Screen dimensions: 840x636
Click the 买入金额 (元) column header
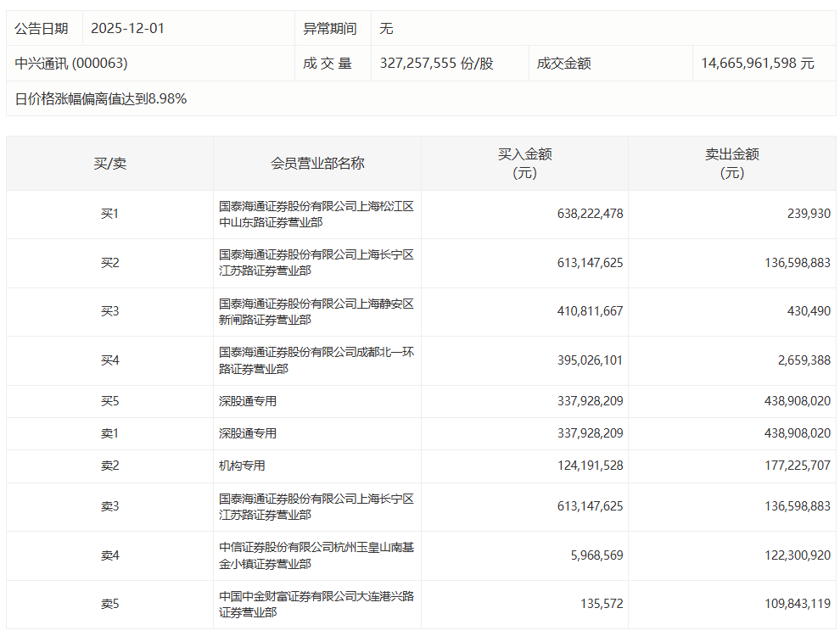click(x=524, y=163)
